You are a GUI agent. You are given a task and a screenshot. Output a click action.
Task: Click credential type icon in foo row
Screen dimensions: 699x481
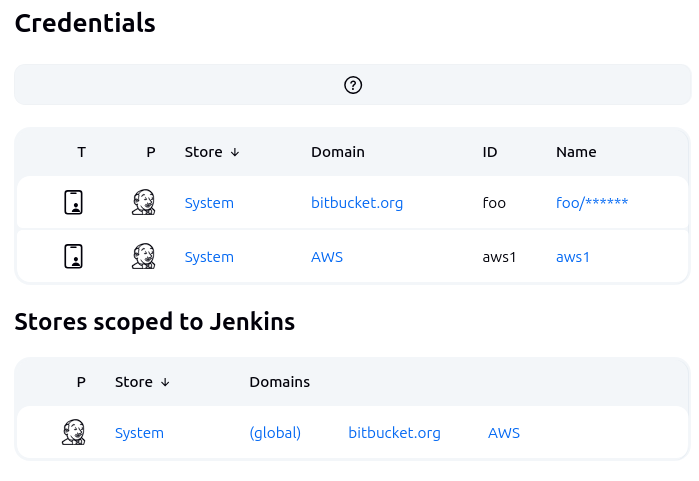coord(73,203)
